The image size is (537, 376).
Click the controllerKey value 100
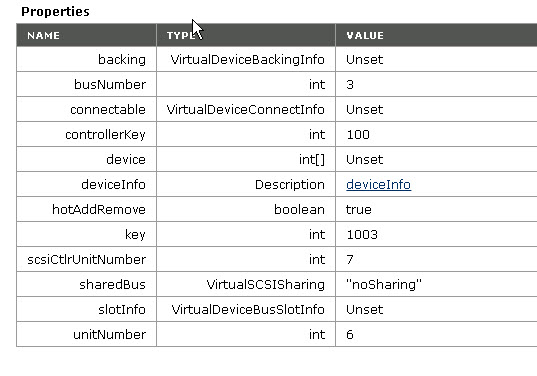[x=358, y=135]
